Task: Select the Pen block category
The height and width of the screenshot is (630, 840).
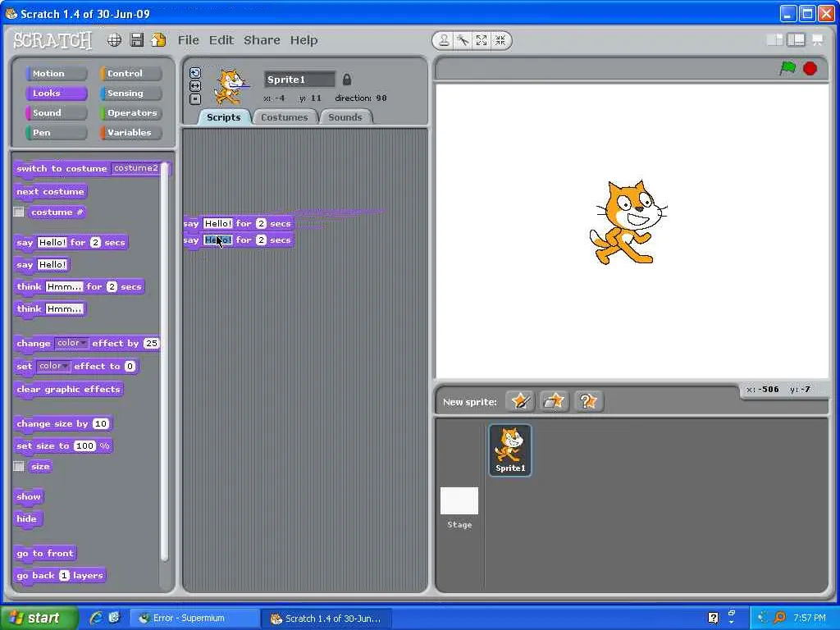Action: coord(57,133)
